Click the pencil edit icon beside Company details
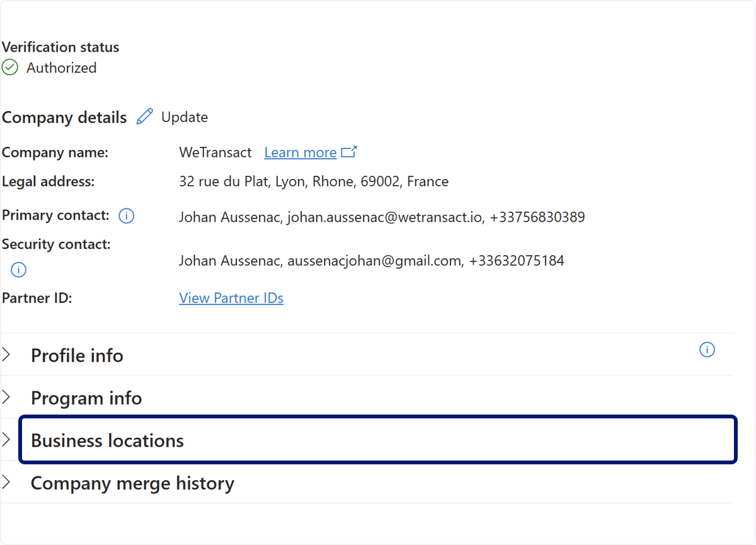 145,117
